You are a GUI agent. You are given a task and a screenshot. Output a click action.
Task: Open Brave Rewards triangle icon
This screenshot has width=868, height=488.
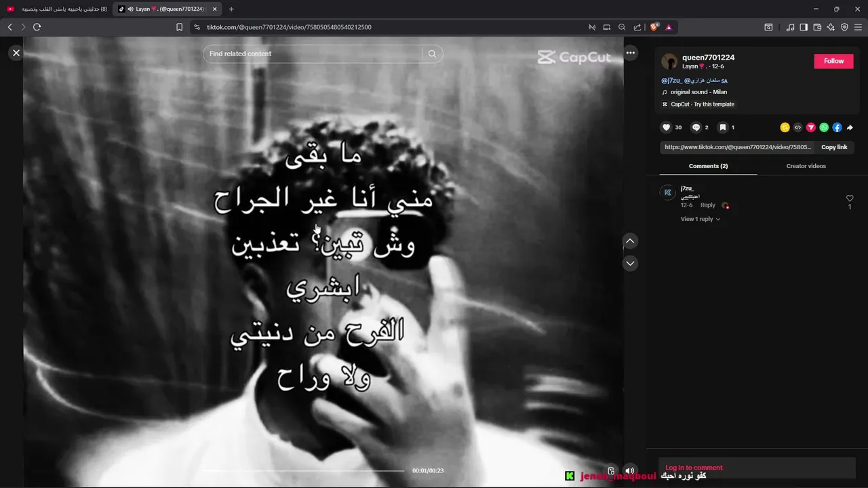point(669,27)
